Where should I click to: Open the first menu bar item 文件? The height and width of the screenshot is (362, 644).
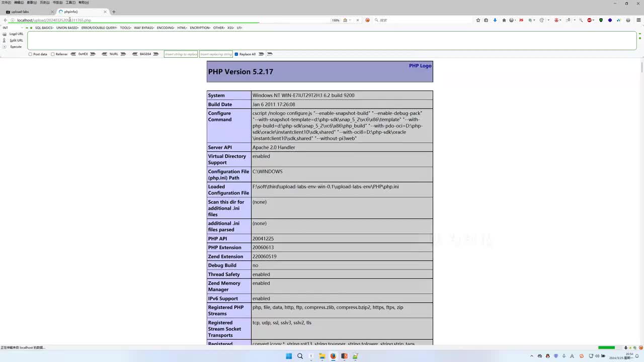(6, 3)
